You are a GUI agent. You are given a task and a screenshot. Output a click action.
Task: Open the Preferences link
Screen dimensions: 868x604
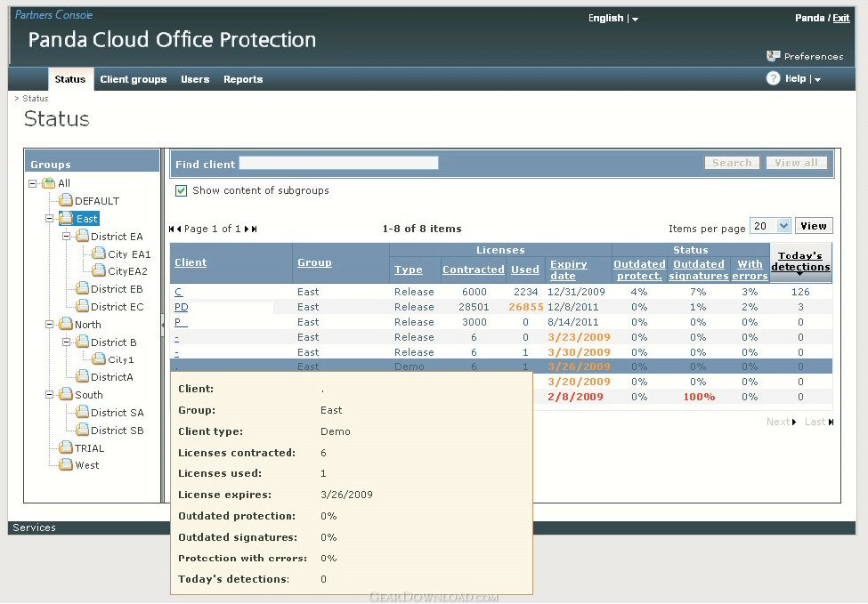click(x=814, y=56)
